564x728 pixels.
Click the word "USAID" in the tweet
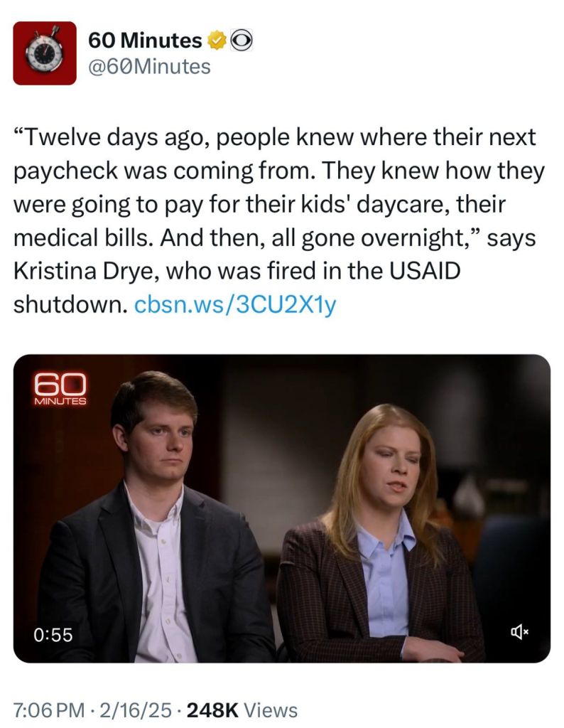pyautogui.click(x=424, y=271)
